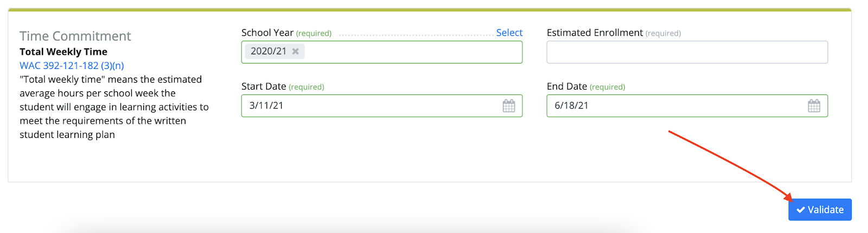Open the WAC 392-121-182 (3)(n) link

pyautogui.click(x=72, y=66)
